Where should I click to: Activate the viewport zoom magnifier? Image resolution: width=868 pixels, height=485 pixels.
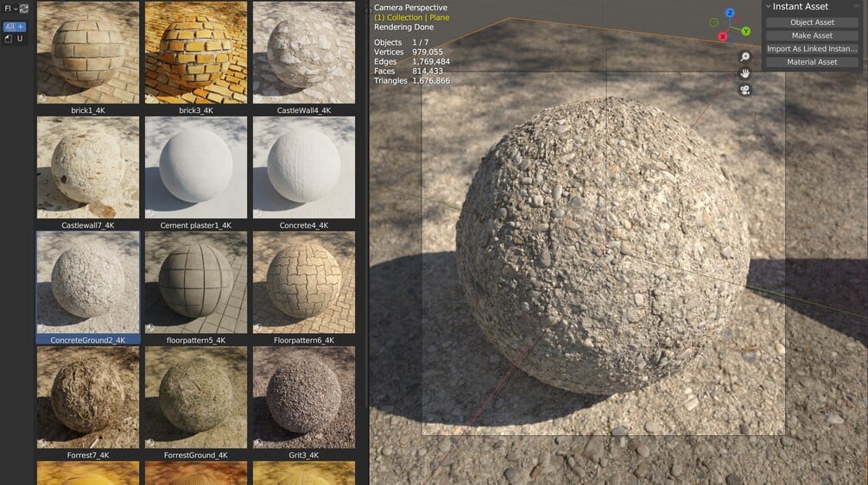(x=745, y=57)
